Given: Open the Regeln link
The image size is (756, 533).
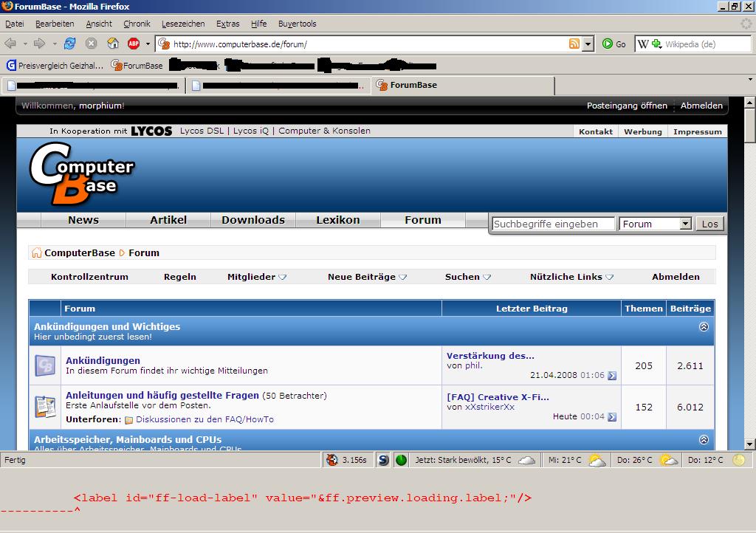Looking at the screenshot, I should point(180,277).
